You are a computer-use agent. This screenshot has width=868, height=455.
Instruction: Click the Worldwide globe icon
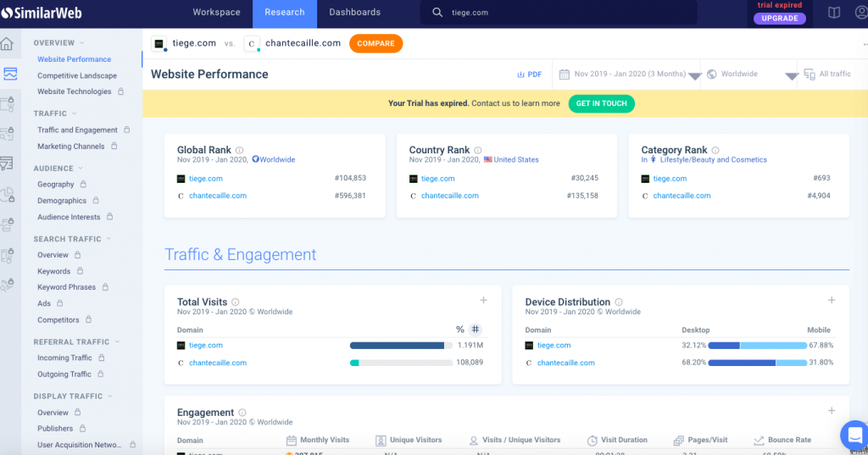[x=712, y=75]
